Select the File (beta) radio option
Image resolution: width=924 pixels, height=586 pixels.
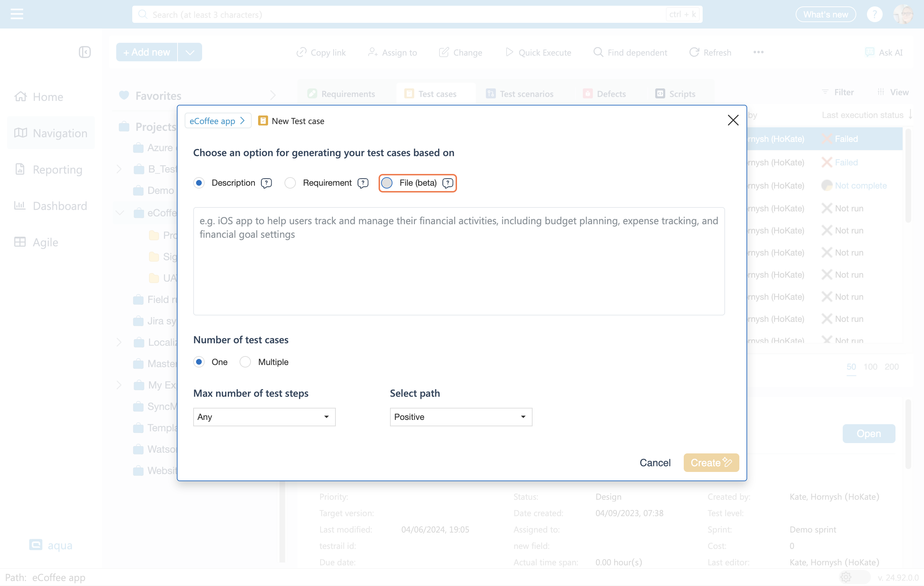pos(387,183)
